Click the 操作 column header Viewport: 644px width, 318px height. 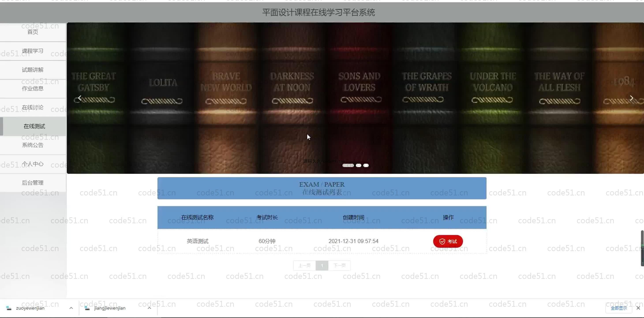(x=448, y=217)
